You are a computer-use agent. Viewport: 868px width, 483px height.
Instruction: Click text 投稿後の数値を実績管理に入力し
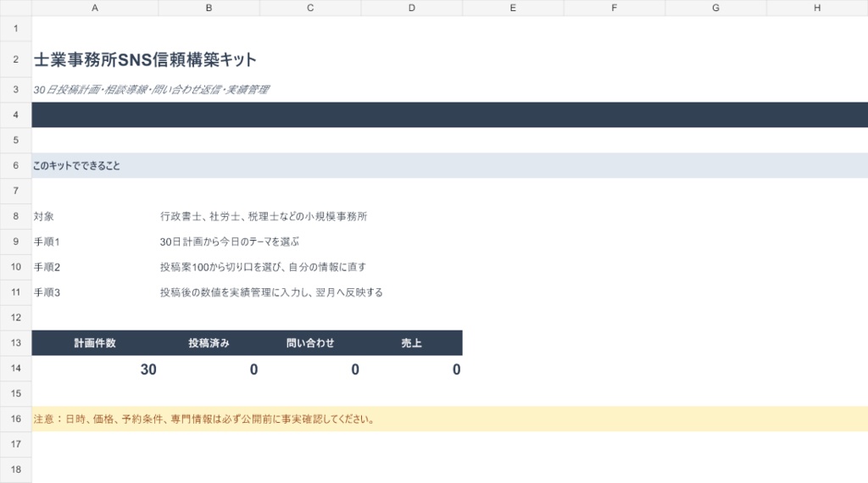235,292
